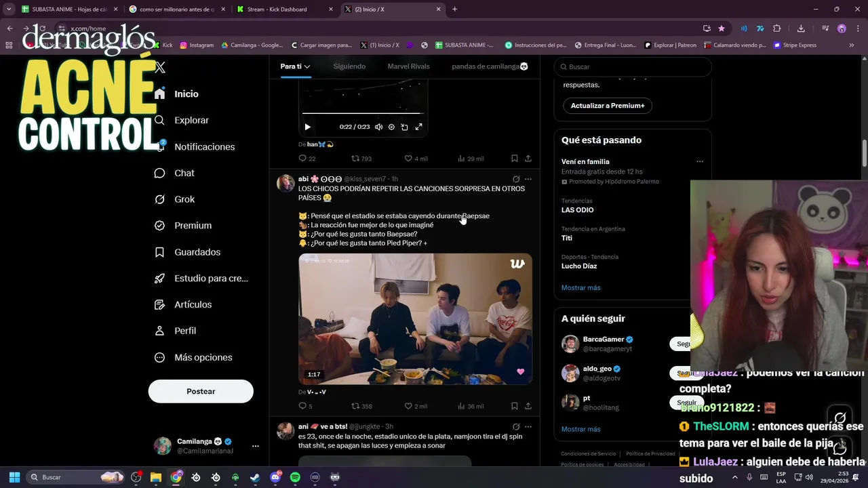Toggle picture-in-picture on the video player

pos(405,127)
